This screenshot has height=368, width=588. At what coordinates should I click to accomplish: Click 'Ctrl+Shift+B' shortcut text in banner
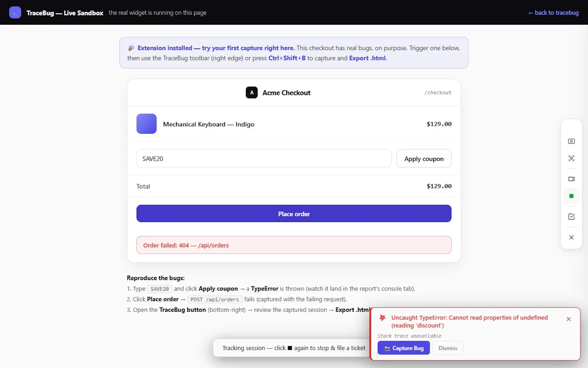pyautogui.click(x=287, y=58)
